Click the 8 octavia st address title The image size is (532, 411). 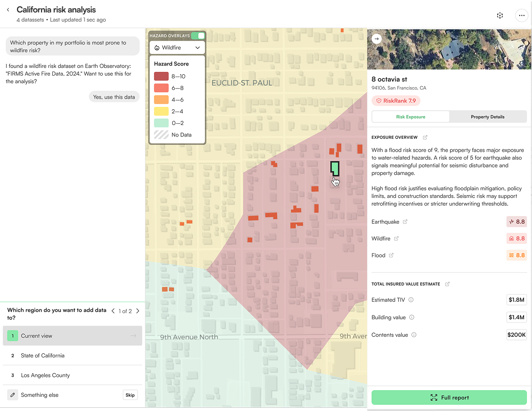tap(389, 79)
